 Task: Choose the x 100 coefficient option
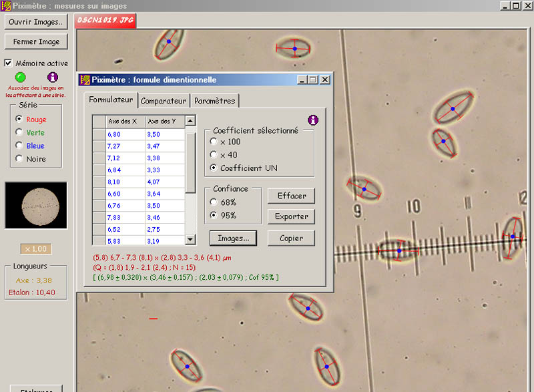click(214, 142)
